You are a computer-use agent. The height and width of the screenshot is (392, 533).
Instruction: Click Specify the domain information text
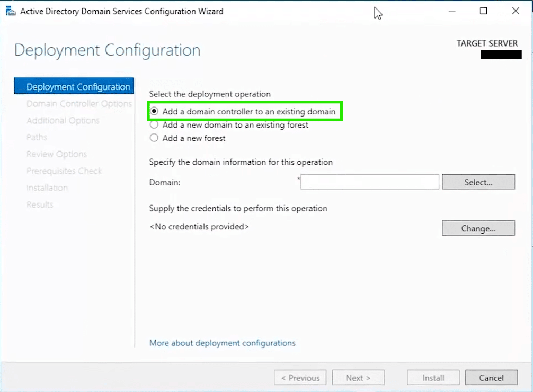(x=241, y=162)
